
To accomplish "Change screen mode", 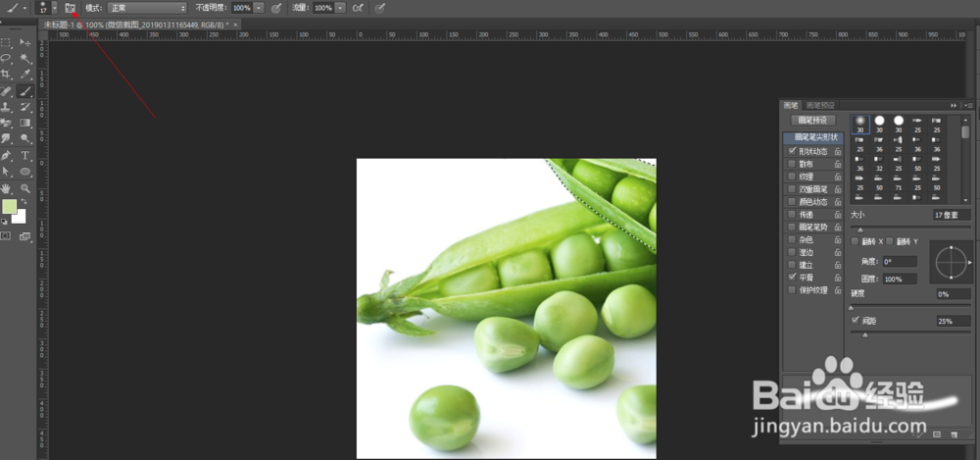I will coord(25,236).
